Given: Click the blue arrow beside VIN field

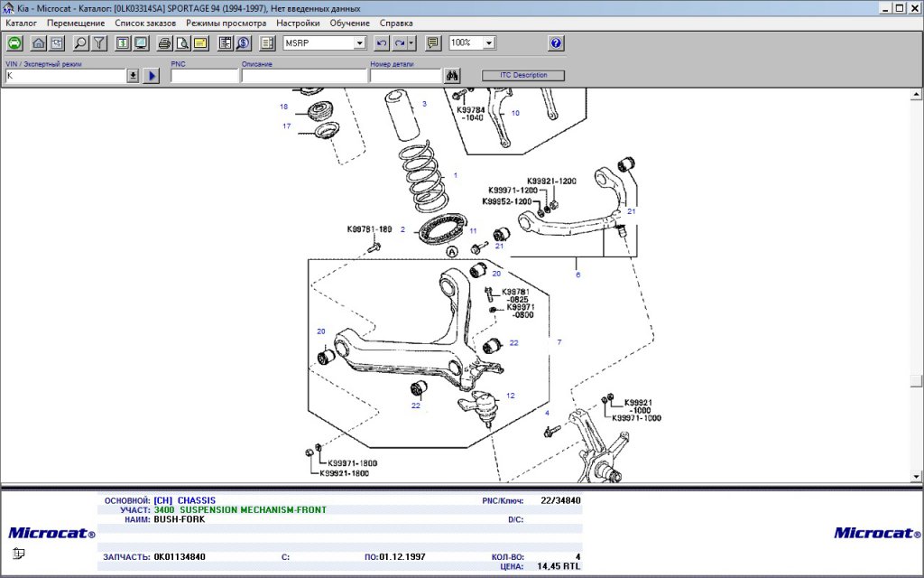Looking at the screenshot, I should [x=152, y=76].
